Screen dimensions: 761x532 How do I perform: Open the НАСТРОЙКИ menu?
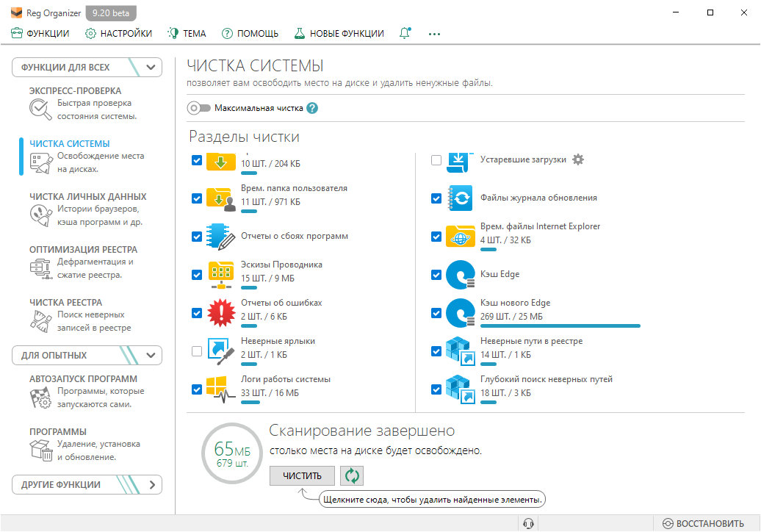point(119,33)
